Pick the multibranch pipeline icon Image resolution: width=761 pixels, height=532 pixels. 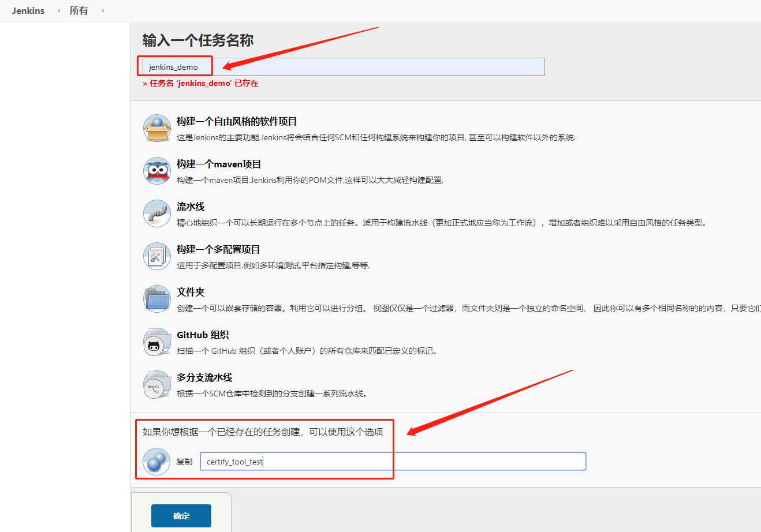coord(157,384)
